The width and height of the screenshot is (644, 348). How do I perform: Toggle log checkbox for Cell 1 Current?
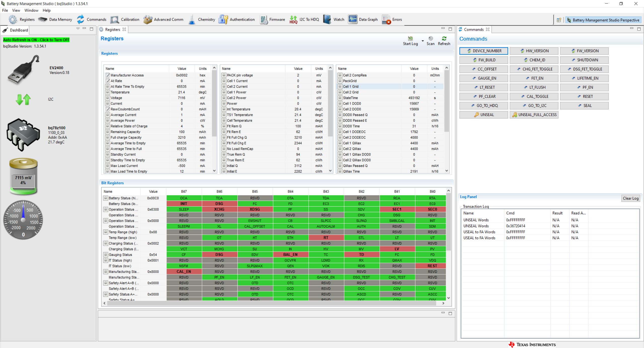point(224,81)
